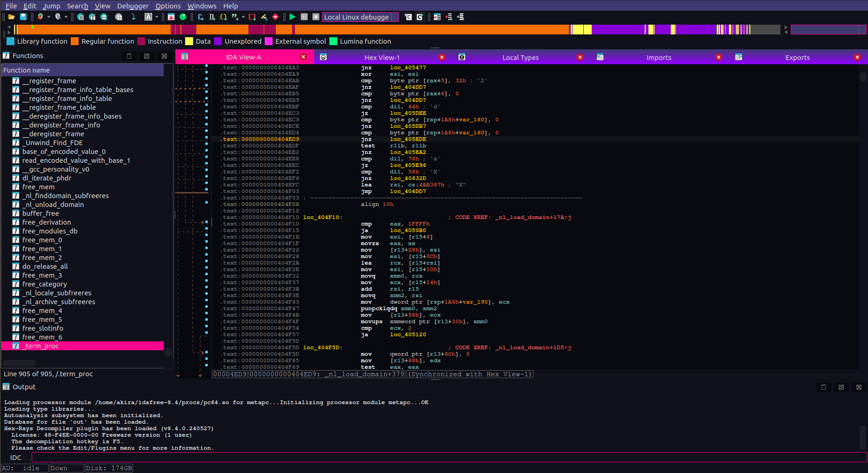Click the jump back navigation icon

coord(40,17)
